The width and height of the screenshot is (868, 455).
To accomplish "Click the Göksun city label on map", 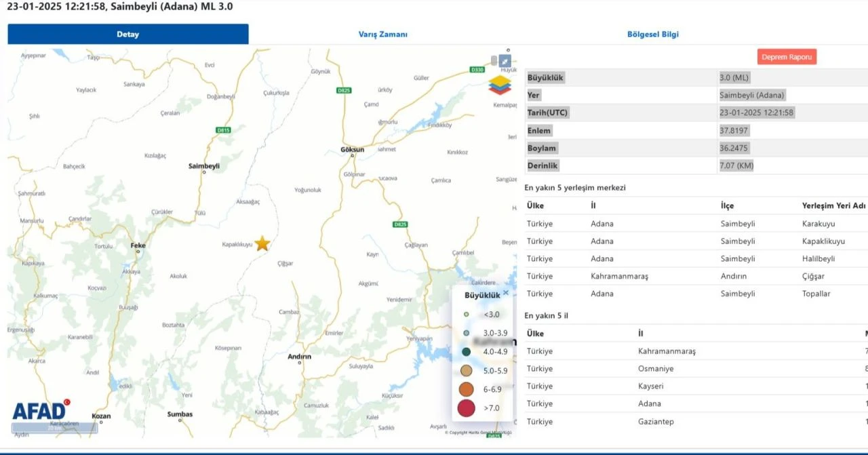I will [x=352, y=149].
